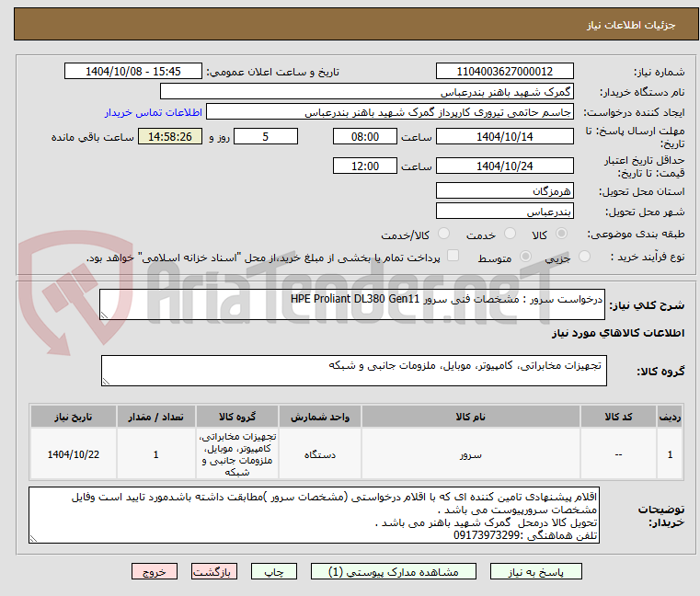Screen dimensions: 700x596
Task: Toggle the اسناد خزانه اسلامی payment checkbox
Action: pos(453,256)
